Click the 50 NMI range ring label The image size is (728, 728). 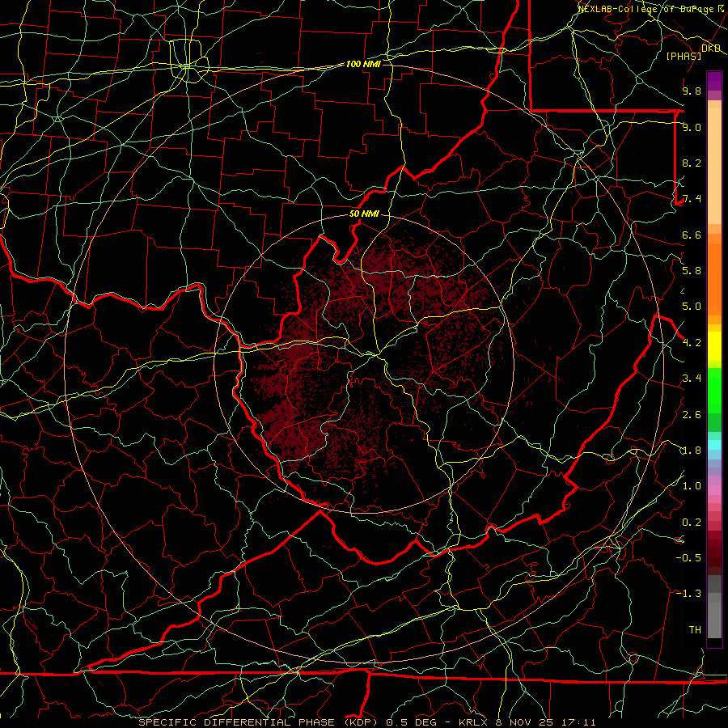364,214
